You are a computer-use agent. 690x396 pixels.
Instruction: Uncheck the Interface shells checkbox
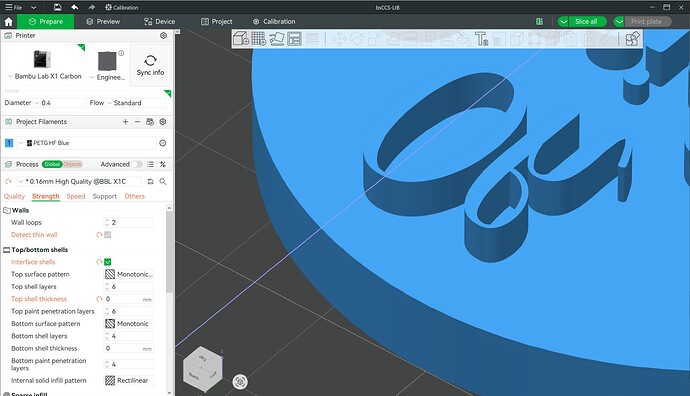(108, 262)
